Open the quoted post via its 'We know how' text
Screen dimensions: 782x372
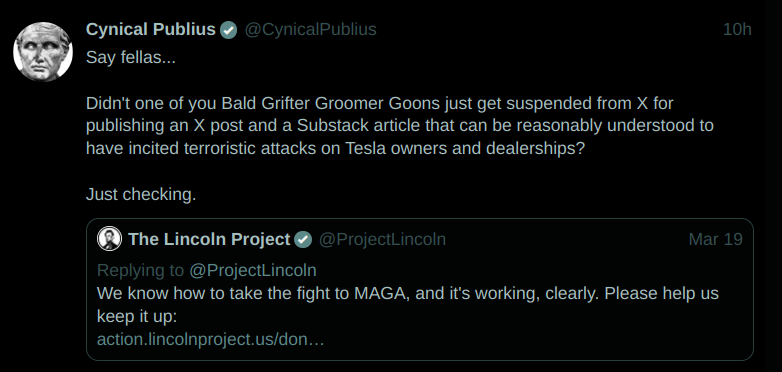point(407,293)
